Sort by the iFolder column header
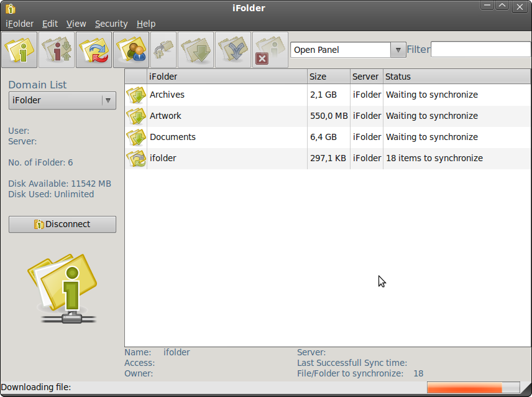The height and width of the screenshot is (397, 532). click(x=227, y=77)
